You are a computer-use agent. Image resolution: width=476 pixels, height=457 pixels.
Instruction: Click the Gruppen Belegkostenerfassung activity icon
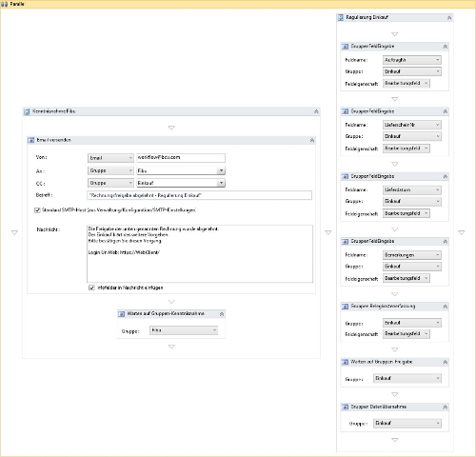(345, 307)
